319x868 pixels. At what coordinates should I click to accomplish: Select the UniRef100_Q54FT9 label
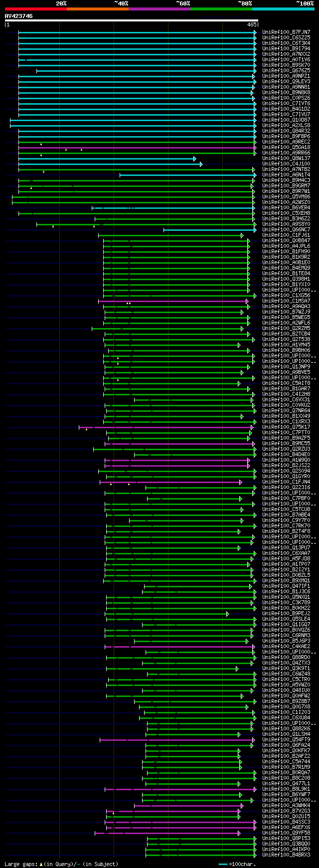(286, 739)
